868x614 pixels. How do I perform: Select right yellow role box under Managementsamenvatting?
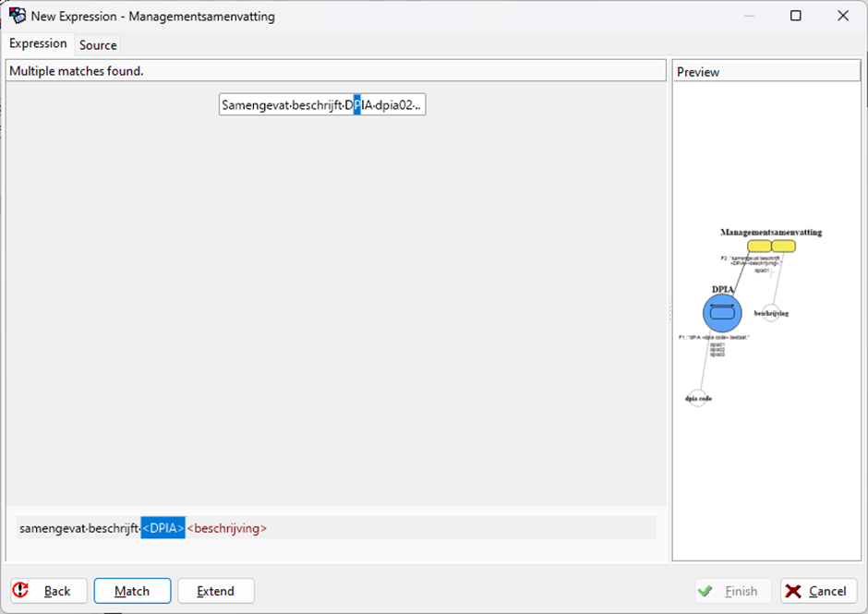pyautogui.click(x=783, y=246)
